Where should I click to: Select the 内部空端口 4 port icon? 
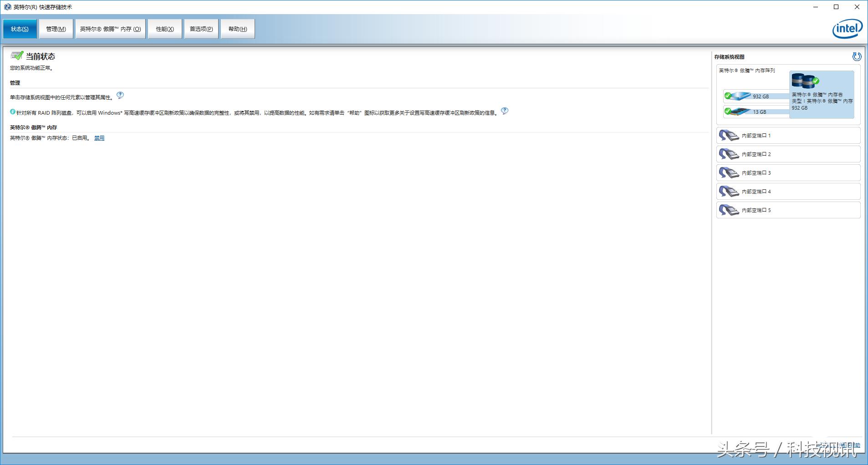(729, 192)
